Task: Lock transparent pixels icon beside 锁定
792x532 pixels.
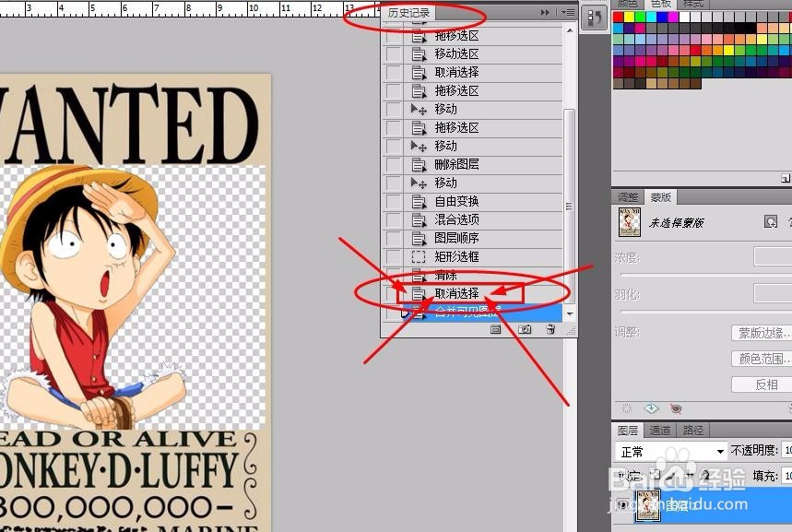Action: pyautogui.click(x=656, y=475)
